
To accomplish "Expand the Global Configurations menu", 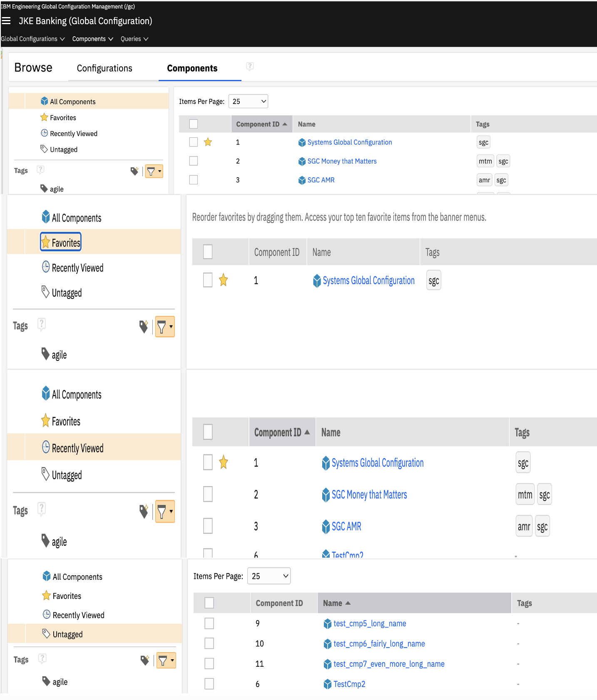I will click(x=32, y=39).
